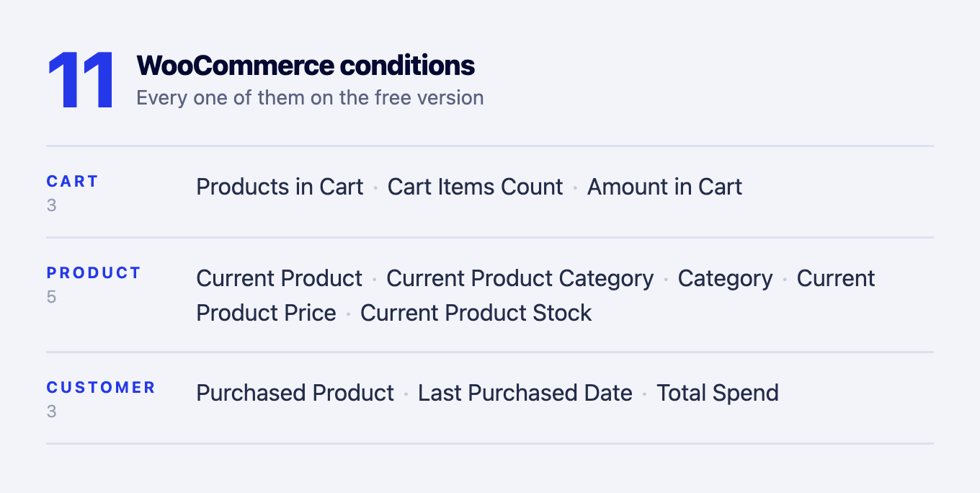Select Last Purchased Date condition
Image resolution: width=980 pixels, height=493 pixels.
(525, 393)
